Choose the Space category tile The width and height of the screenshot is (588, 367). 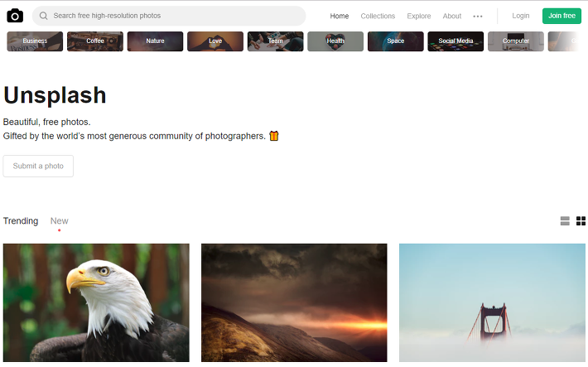[396, 41]
